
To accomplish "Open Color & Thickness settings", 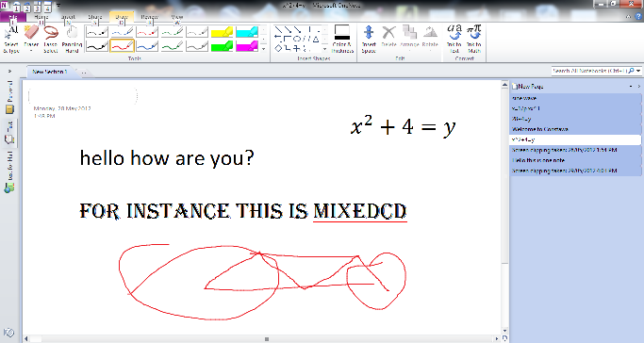I will (342, 40).
